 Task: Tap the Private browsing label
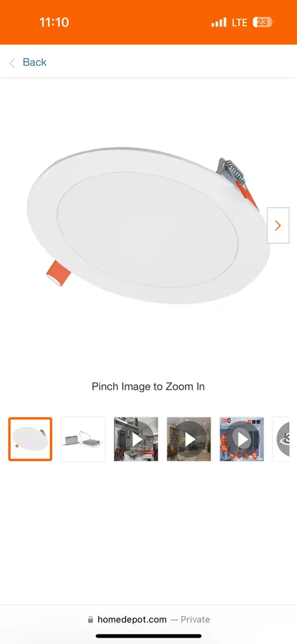pyautogui.click(x=195, y=620)
